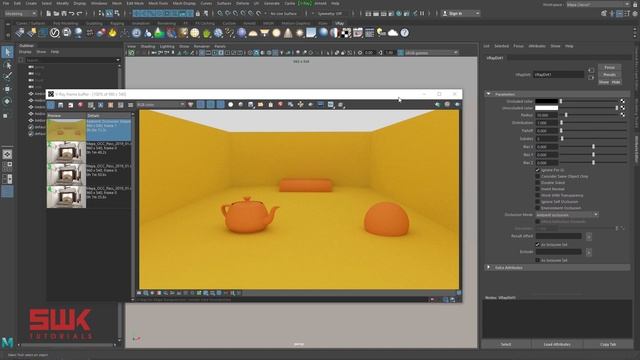Viewport: 640px width, 360px height.
Task: Open the Symmetry setting dropdown in status line
Action: point(330,13)
